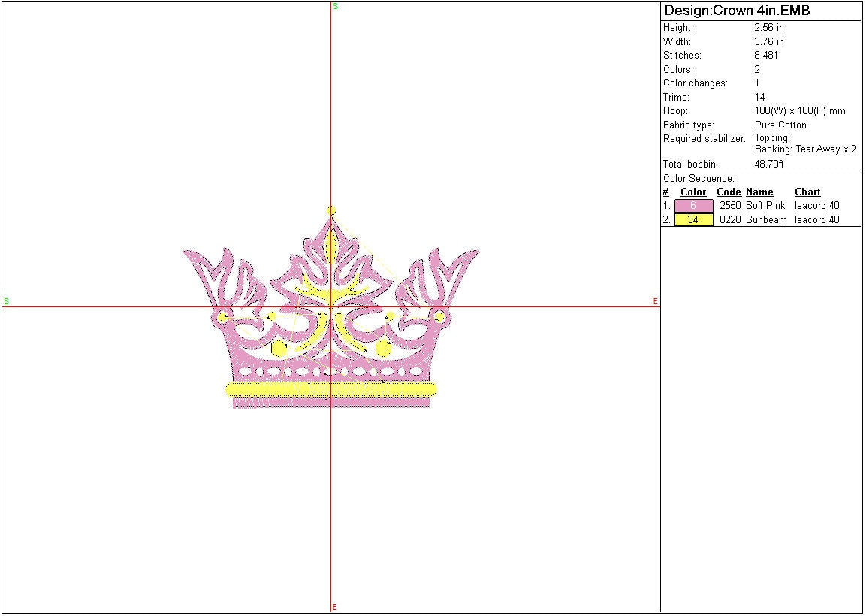Click the Color column header
Image resolution: width=866 pixels, height=616 pixels.
tap(693, 192)
